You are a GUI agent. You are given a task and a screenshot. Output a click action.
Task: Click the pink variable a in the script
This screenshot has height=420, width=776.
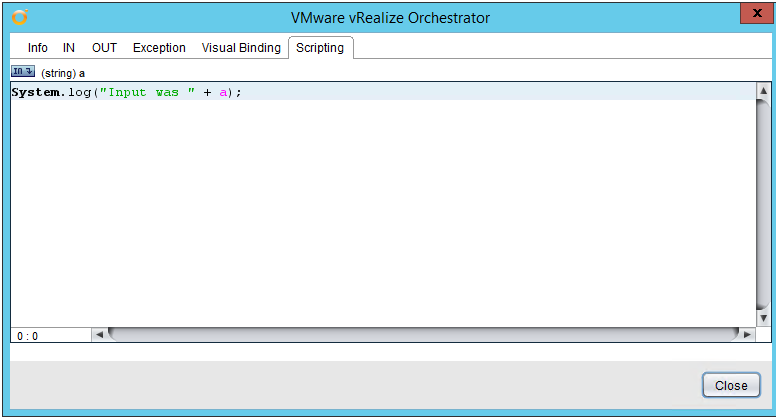(x=223, y=93)
